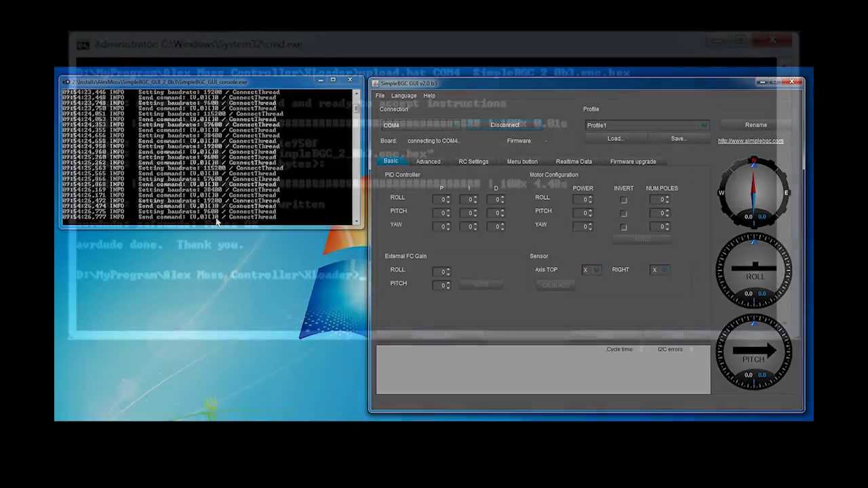Image resolution: width=868 pixels, height=488 pixels.
Task: Click the ROLL NUM.POLES field
Action: [x=660, y=200]
